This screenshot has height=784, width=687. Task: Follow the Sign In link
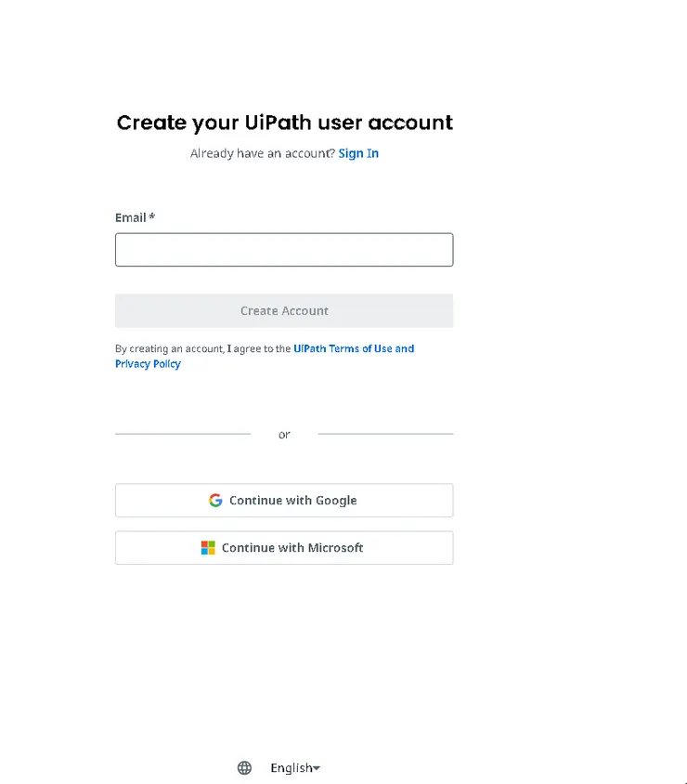[358, 153]
